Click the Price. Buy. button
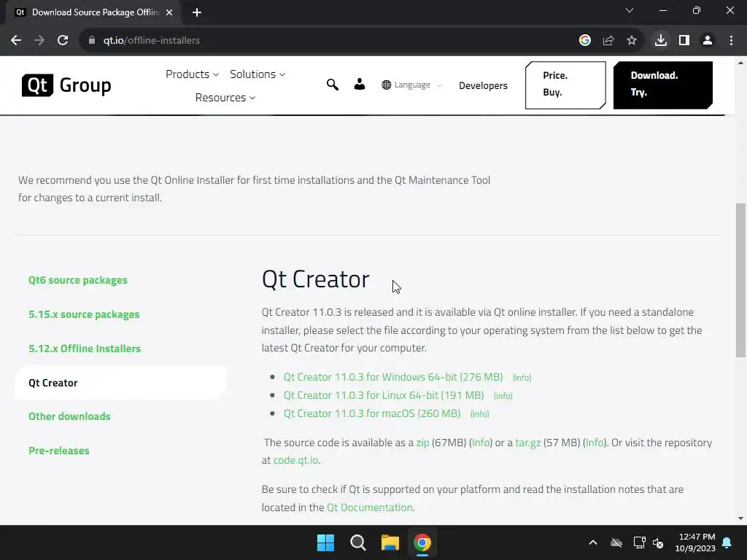Screen dimensions: 747x560 (x=565, y=85)
